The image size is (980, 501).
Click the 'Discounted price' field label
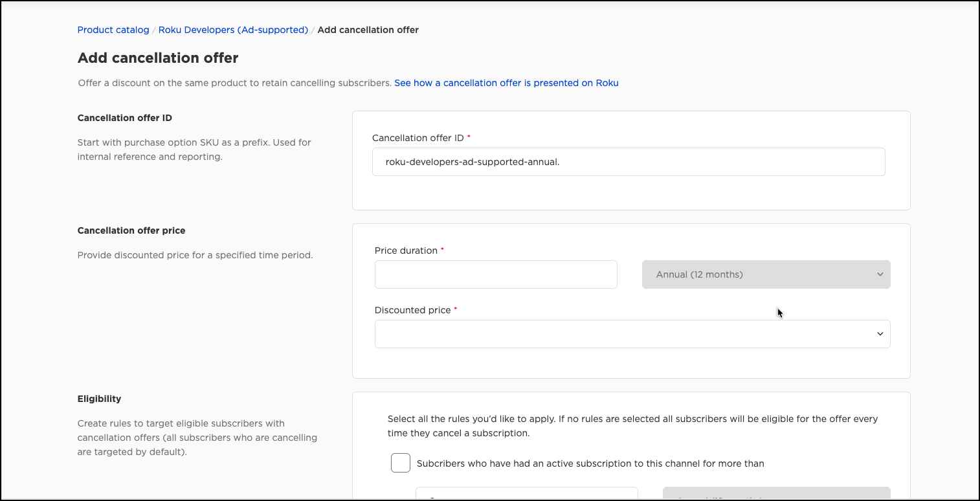pyautogui.click(x=412, y=310)
